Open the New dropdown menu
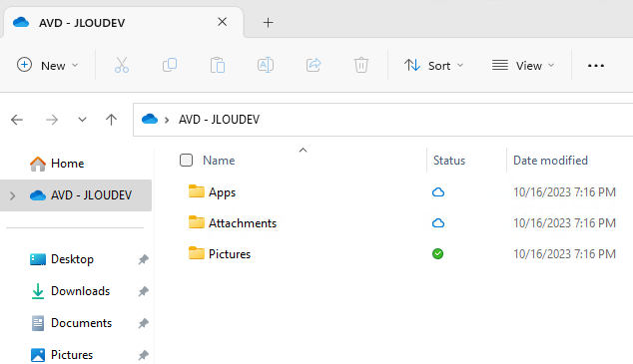 [47, 65]
